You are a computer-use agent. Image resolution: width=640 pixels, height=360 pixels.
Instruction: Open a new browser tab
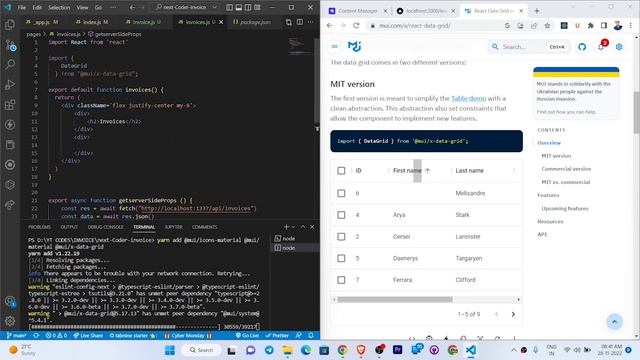(537, 11)
